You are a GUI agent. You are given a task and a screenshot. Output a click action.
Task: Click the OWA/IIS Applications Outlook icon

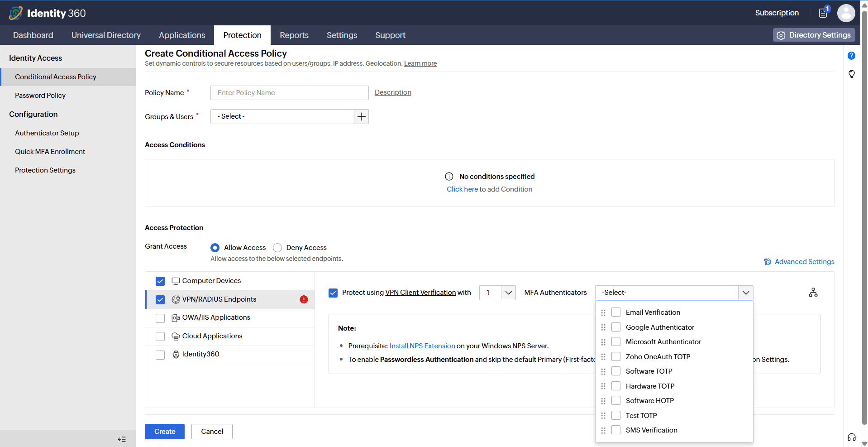pos(176,318)
